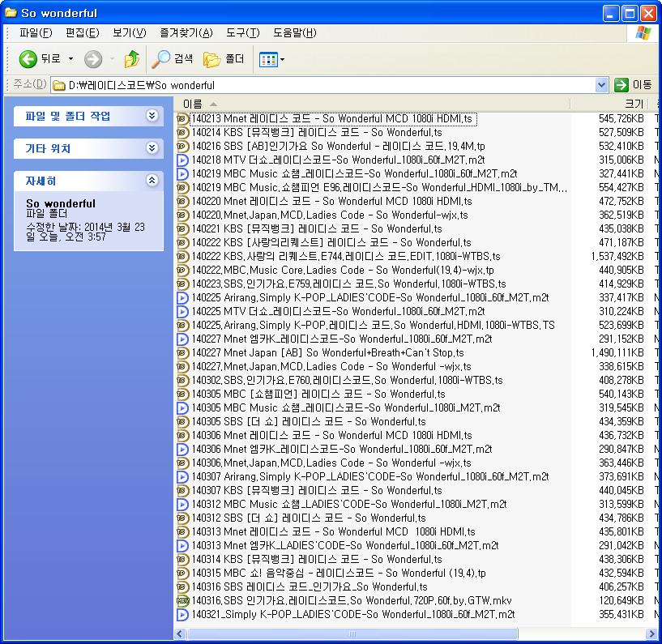Screen dimensions: 662x644
Task: Expand the 기타 위치 panel
Action: [152, 148]
